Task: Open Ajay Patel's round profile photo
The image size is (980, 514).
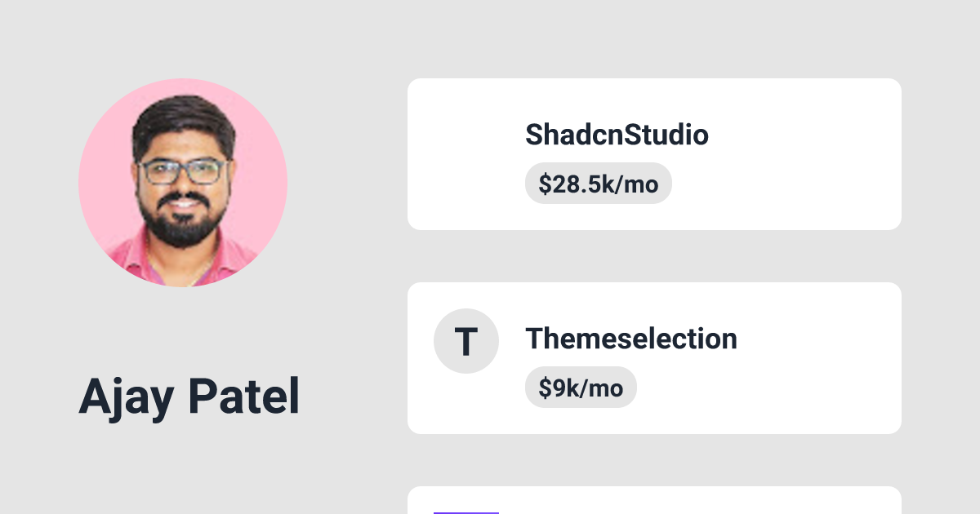Action: pos(183,183)
